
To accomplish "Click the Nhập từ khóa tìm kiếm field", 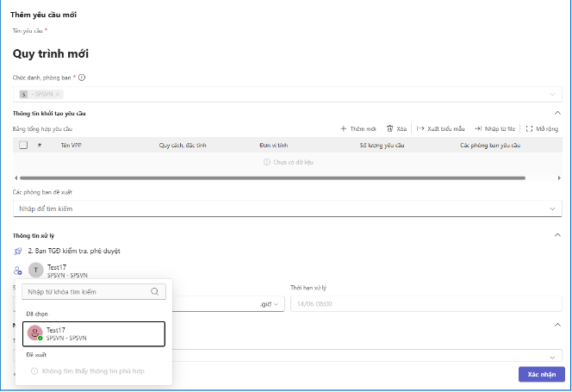I will pyautogui.click(x=86, y=292).
